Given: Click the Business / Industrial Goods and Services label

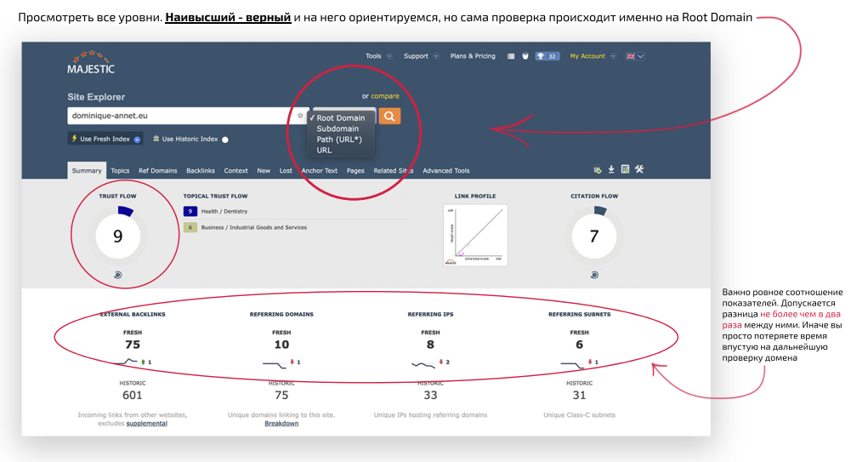Looking at the screenshot, I should (x=253, y=227).
